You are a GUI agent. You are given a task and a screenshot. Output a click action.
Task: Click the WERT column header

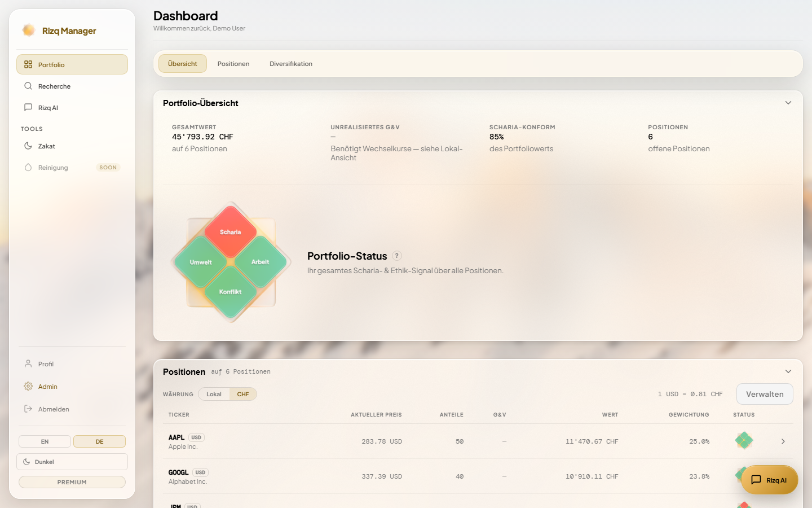point(610,415)
